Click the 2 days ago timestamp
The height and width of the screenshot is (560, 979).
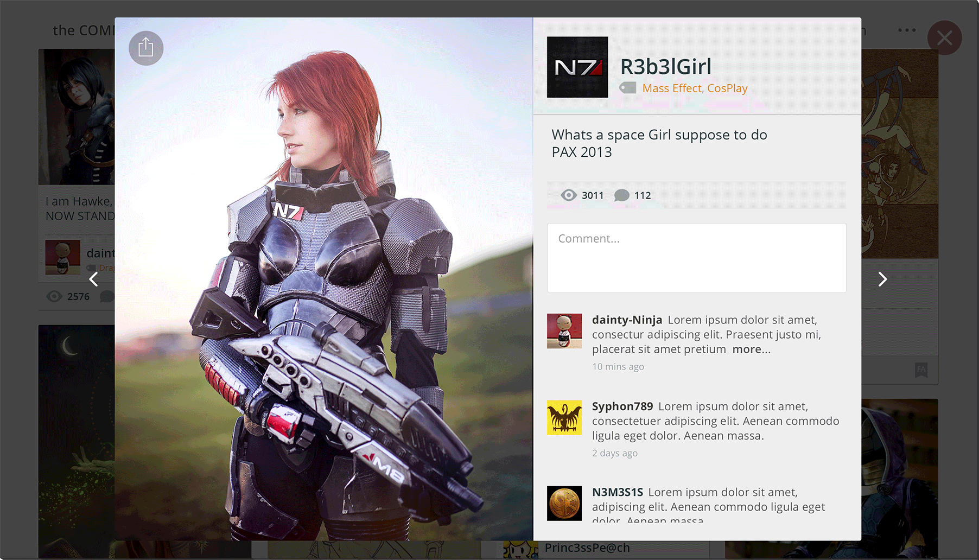click(615, 453)
